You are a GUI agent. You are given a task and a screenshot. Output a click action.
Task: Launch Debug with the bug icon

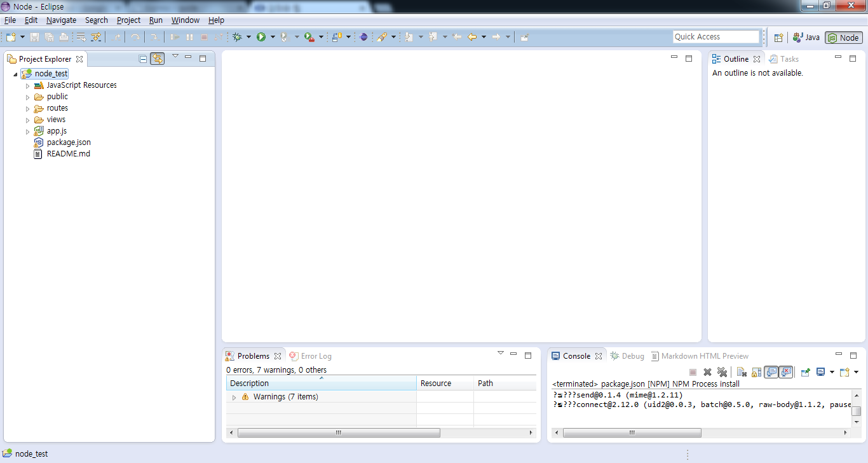[237, 37]
